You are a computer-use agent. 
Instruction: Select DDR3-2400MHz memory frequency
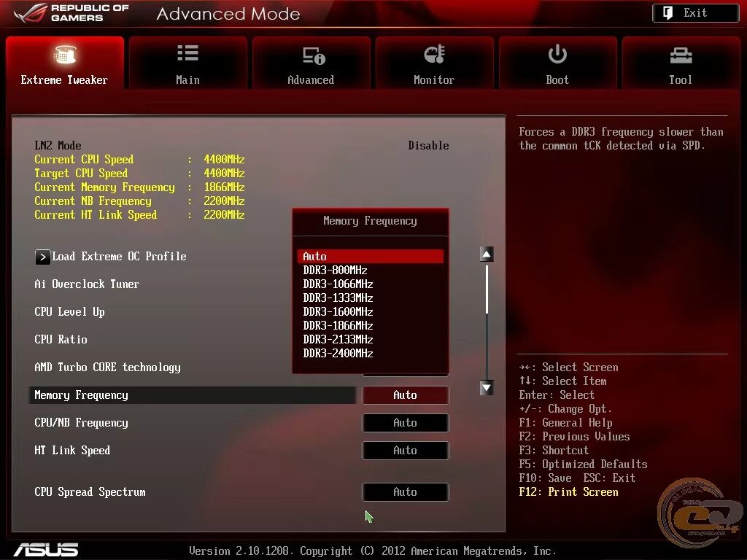(x=370, y=353)
